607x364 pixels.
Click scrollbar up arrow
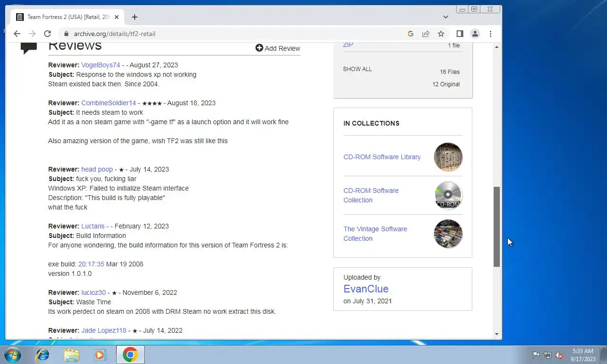point(497,47)
